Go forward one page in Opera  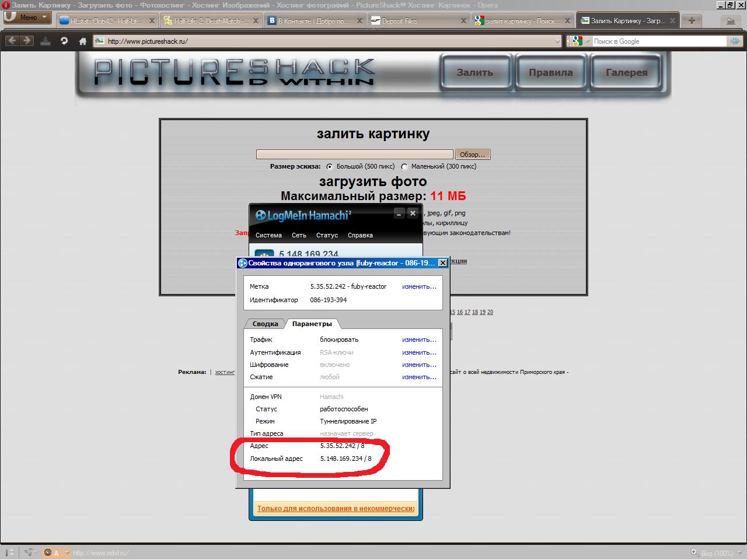click(x=27, y=41)
